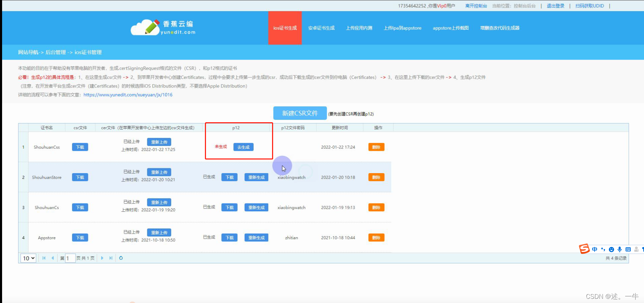This screenshot has height=303, width=644.
Task: Click the ShouhuanCss certificate name cell
Action: [x=47, y=147]
